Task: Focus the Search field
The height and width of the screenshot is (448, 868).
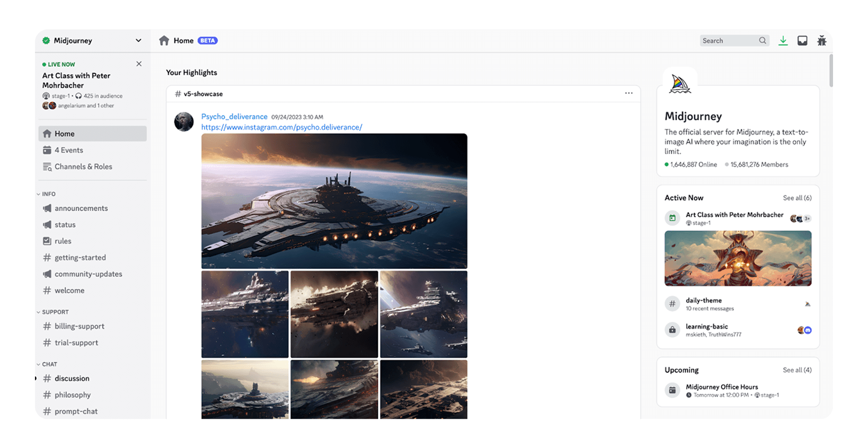Action: click(734, 40)
